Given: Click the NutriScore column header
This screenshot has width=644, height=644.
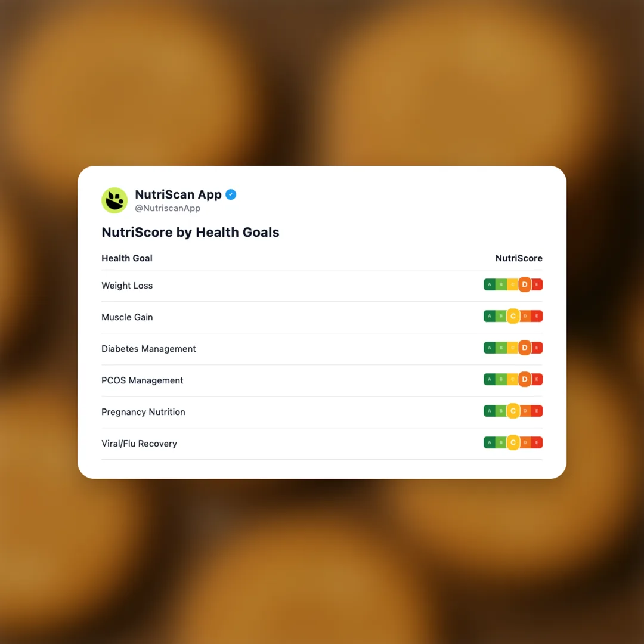Looking at the screenshot, I should (x=519, y=258).
